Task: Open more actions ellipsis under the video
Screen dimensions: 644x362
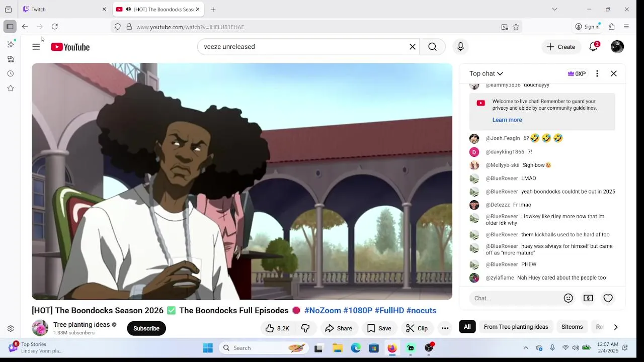Action: point(445,328)
